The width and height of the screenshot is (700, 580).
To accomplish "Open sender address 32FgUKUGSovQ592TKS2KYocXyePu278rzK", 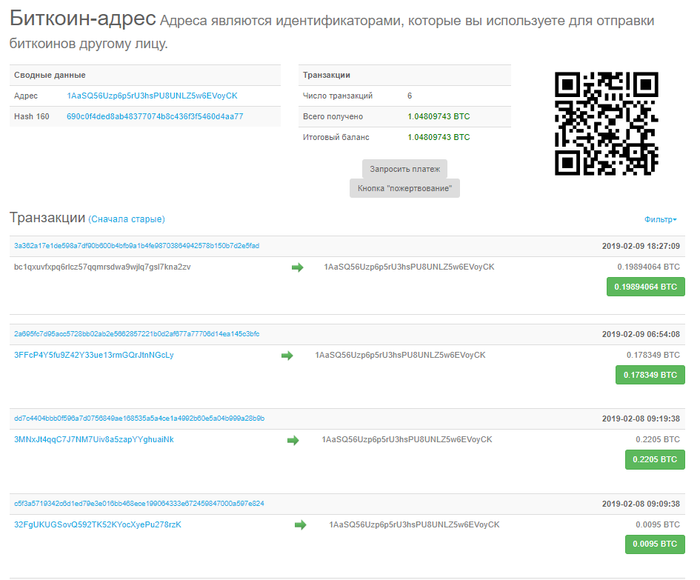I will tap(97, 524).
